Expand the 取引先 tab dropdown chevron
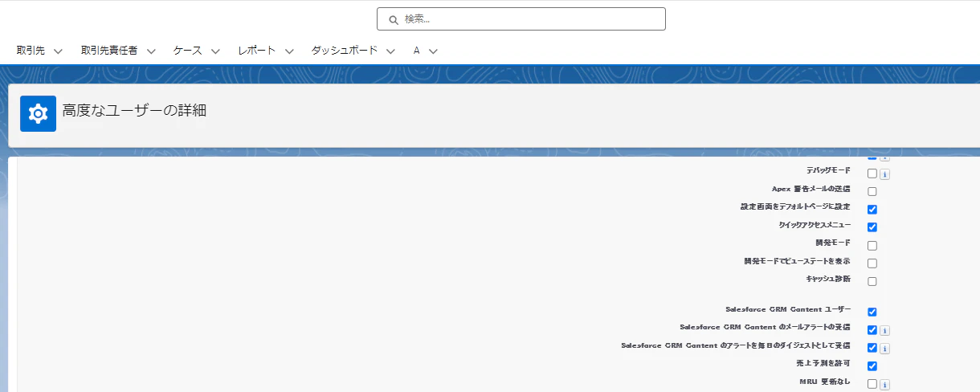 tap(58, 51)
